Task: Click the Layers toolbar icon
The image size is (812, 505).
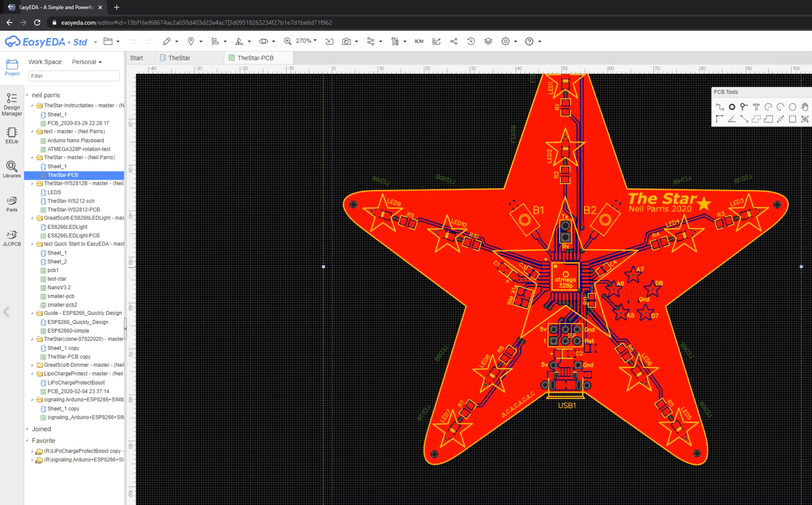Action: coord(488,41)
